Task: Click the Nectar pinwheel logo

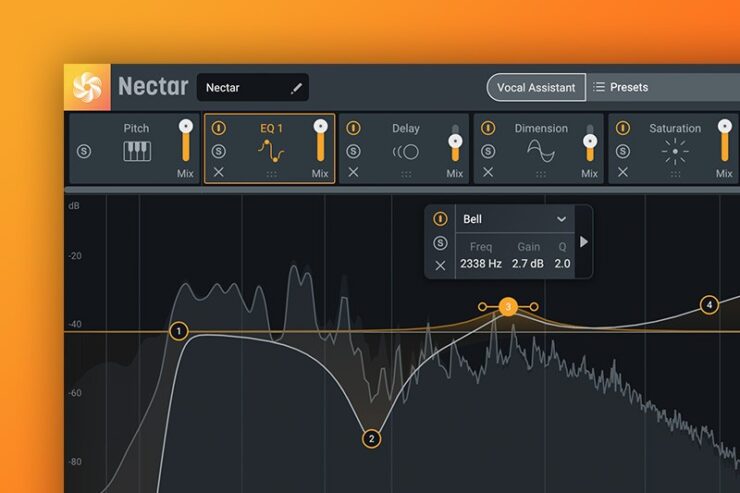Action: tap(87, 87)
